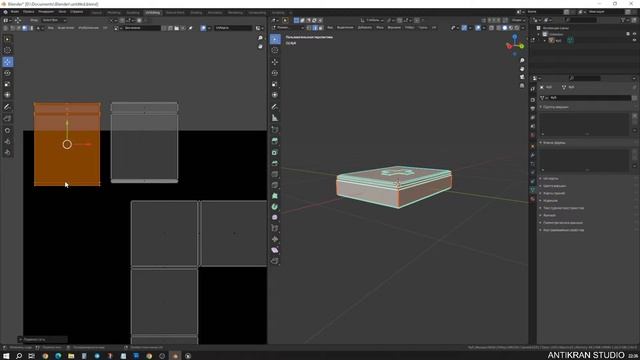Switch to the Layout workspace tab
Viewport: 640px width, 360px height.
96,13
